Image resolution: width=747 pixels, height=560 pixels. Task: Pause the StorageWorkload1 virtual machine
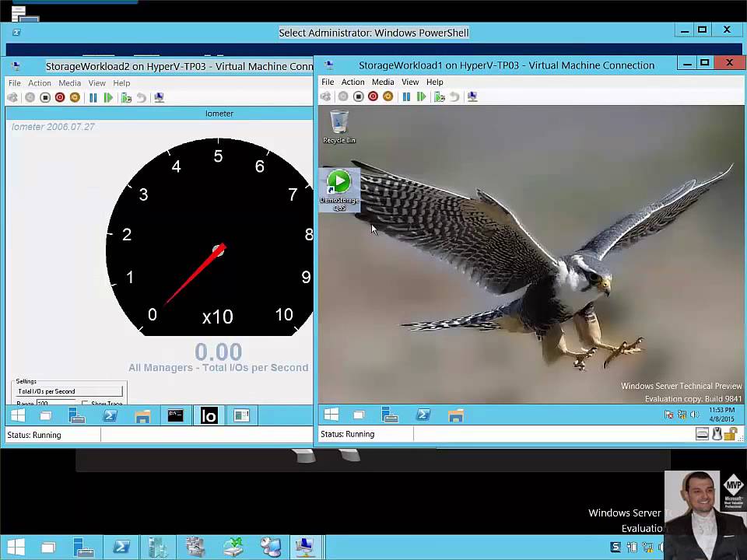(406, 96)
